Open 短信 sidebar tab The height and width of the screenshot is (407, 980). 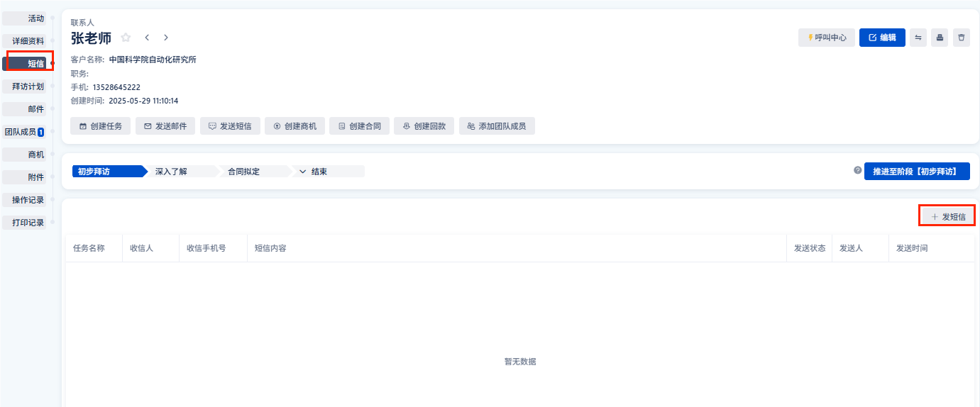point(24,64)
